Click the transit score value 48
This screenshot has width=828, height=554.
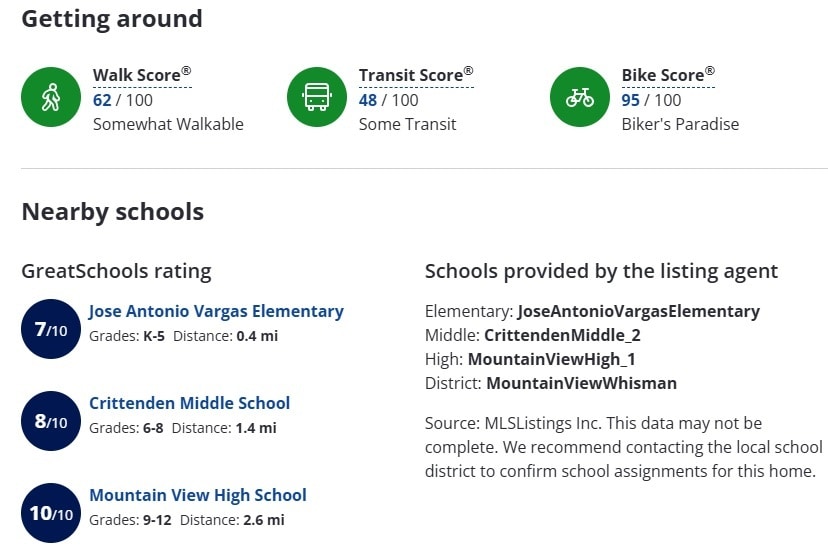pos(368,100)
